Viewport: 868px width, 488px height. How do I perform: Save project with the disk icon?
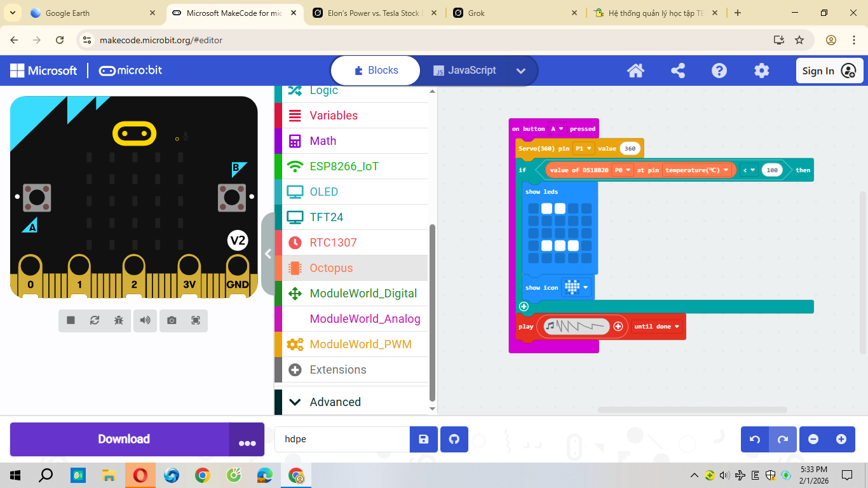423,439
